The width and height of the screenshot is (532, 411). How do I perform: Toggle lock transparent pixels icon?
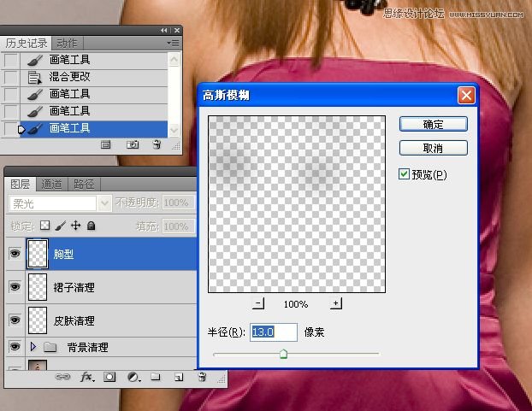tap(44, 226)
